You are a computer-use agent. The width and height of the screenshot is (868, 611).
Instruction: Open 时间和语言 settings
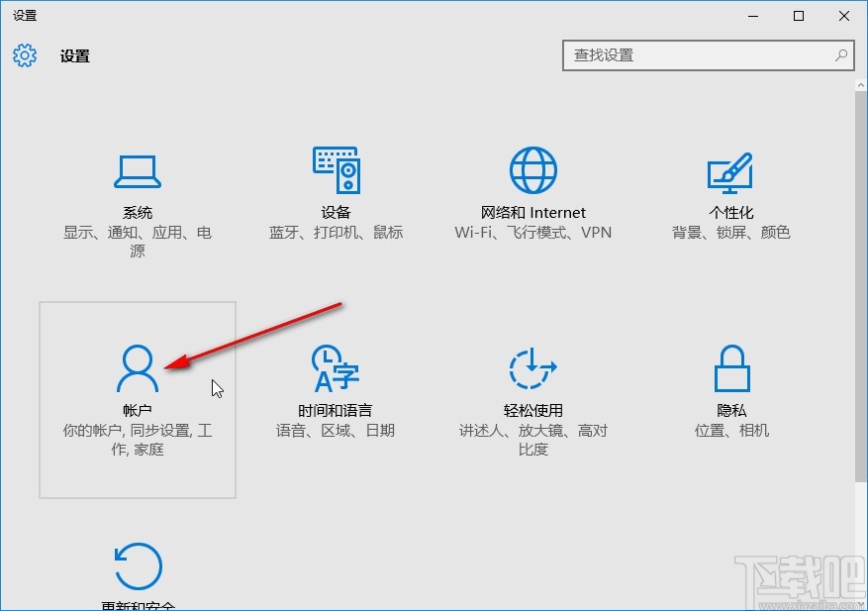tap(336, 396)
